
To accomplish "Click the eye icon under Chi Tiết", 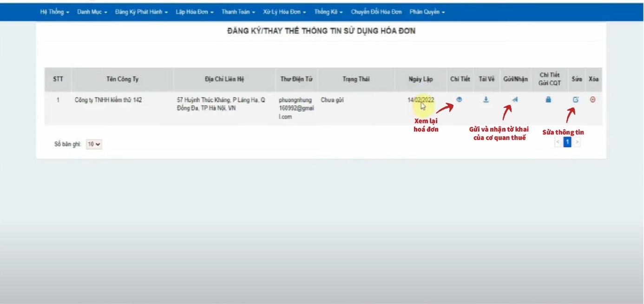I will (459, 99).
